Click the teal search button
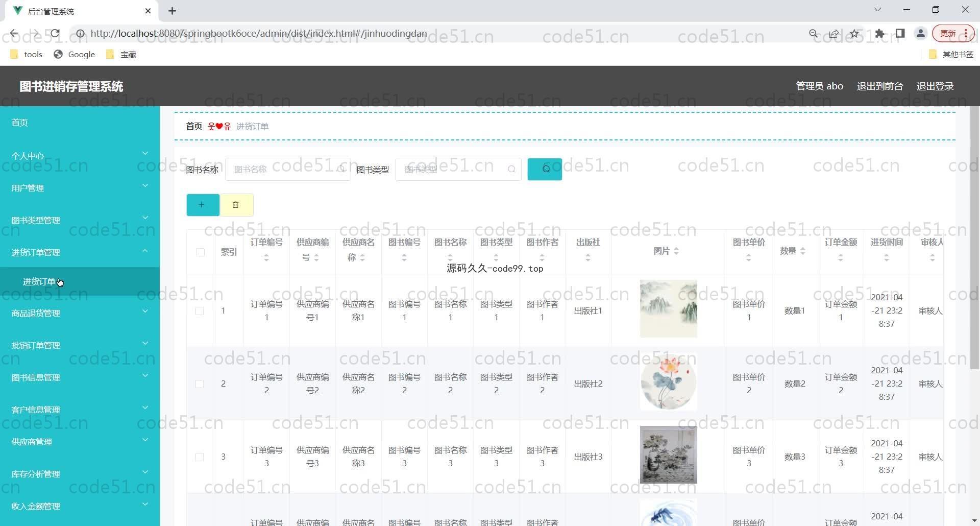The height and width of the screenshot is (526, 980). (x=545, y=169)
